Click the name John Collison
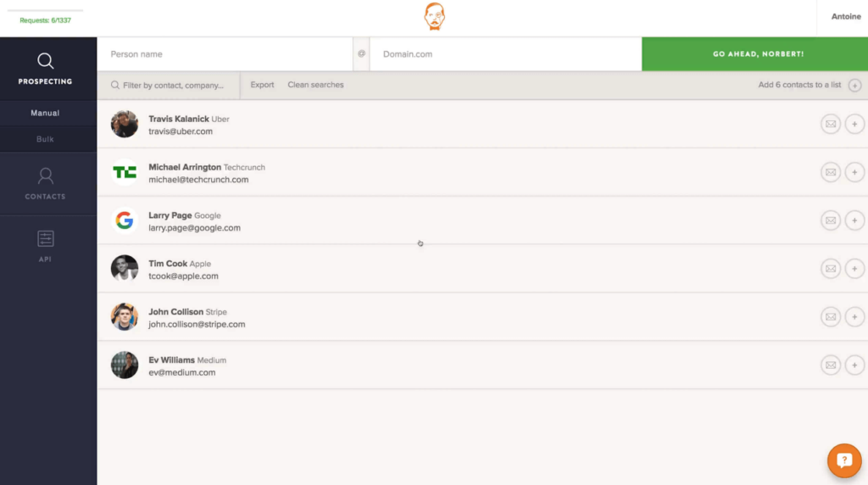 tap(176, 312)
